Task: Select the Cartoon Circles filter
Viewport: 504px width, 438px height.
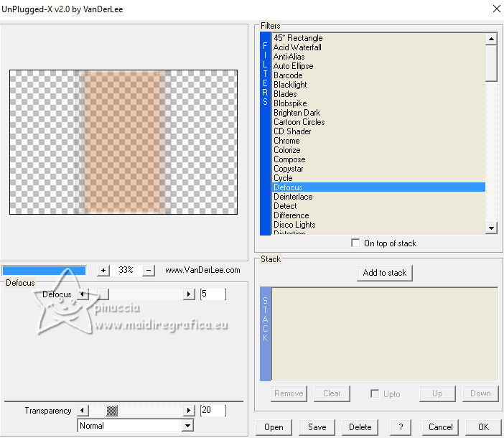Action: pyautogui.click(x=378, y=122)
